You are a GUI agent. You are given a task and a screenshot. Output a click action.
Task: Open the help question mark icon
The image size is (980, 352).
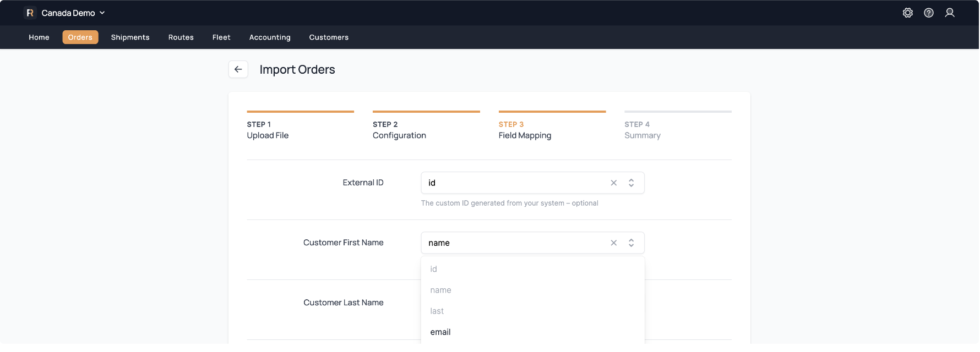[x=929, y=13]
